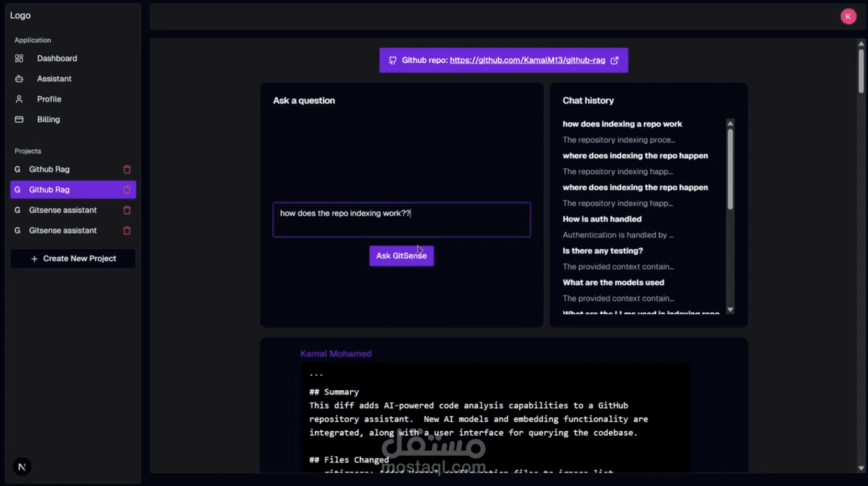Image resolution: width=868 pixels, height=486 pixels.
Task: Click the main page scrollbar down arrow
Action: pyautogui.click(x=861, y=468)
